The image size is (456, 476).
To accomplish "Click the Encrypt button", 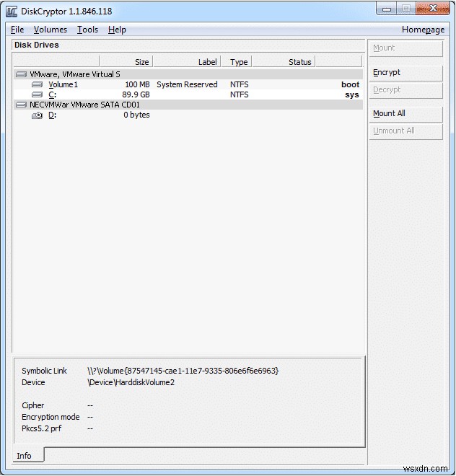I will (406, 73).
